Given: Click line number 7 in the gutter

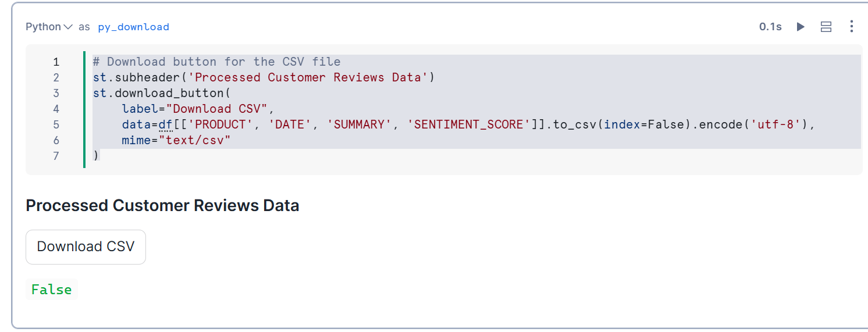Looking at the screenshot, I should click(56, 156).
